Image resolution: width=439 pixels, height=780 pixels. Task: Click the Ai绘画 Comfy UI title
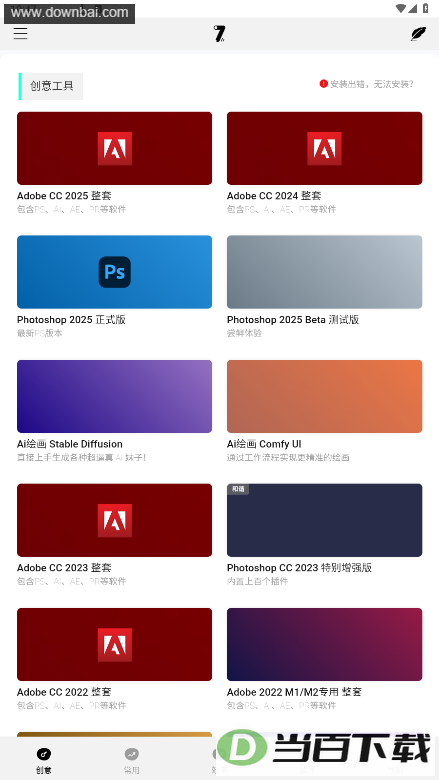(264, 444)
